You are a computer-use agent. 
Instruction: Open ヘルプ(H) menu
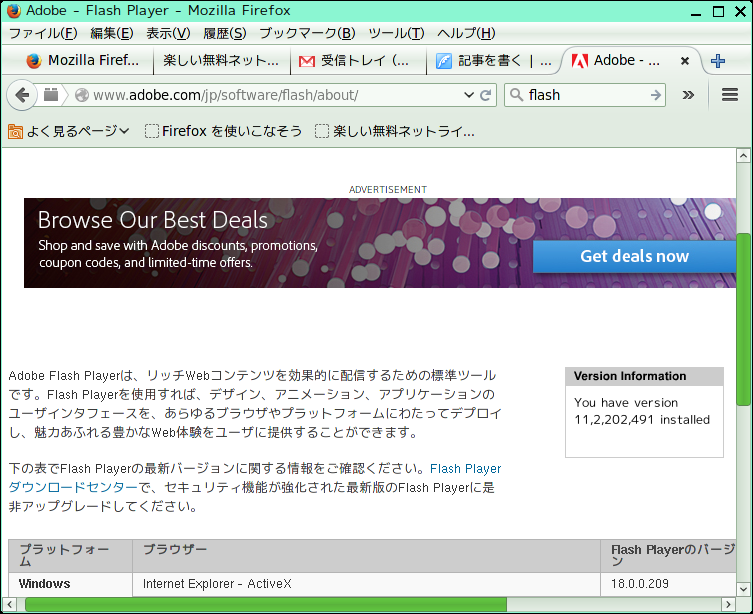[466, 33]
